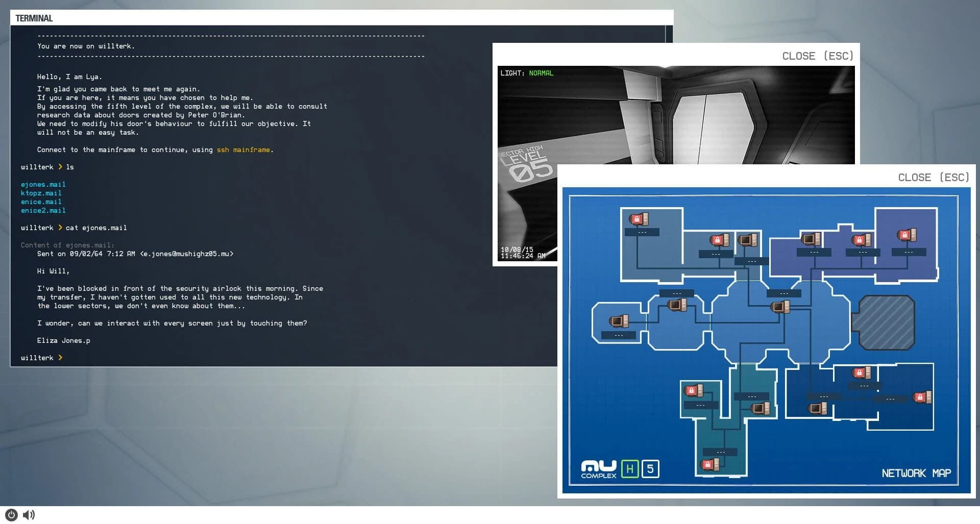Click the green H badge near the map logo
Image resolution: width=980 pixels, height=524 pixels.
(x=631, y=468)
